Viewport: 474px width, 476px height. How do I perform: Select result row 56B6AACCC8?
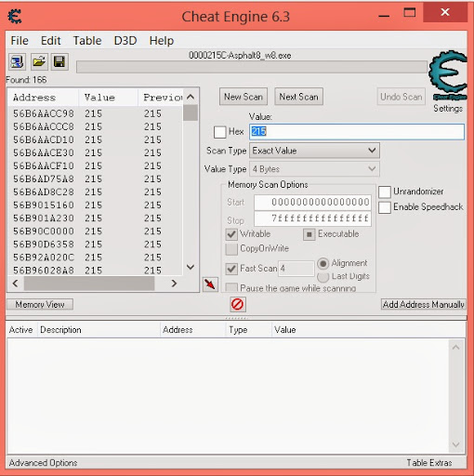(x=96, y=126)
